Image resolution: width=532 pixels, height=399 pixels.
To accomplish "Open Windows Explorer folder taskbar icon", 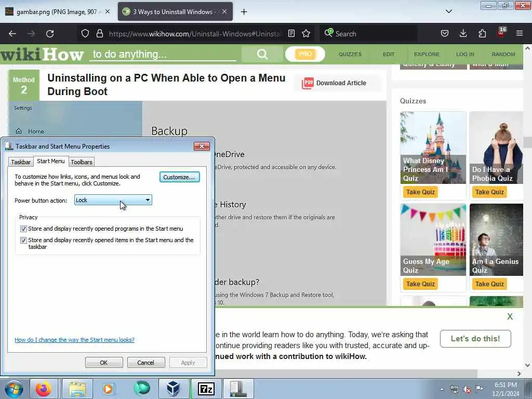I will tap(77, 389).
